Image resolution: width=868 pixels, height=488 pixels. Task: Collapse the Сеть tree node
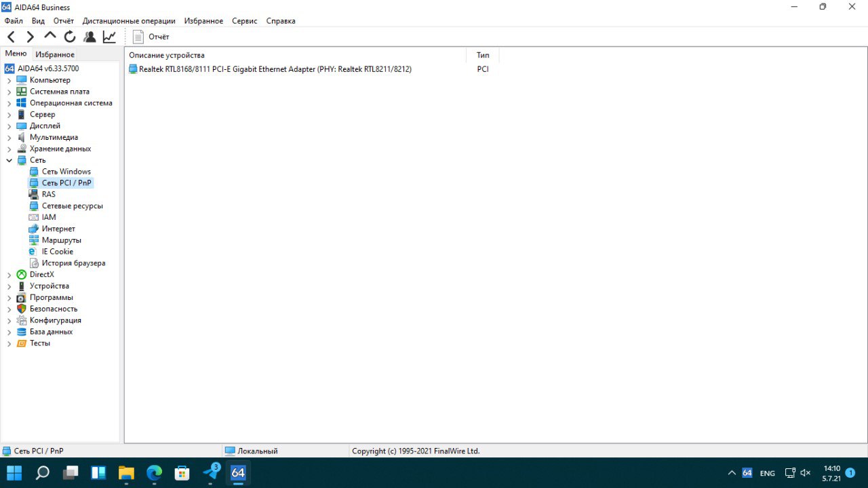coord(9,160)
